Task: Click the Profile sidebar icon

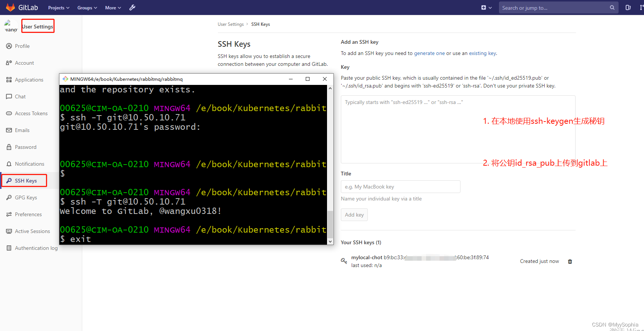Action: (x=9, y=46)
